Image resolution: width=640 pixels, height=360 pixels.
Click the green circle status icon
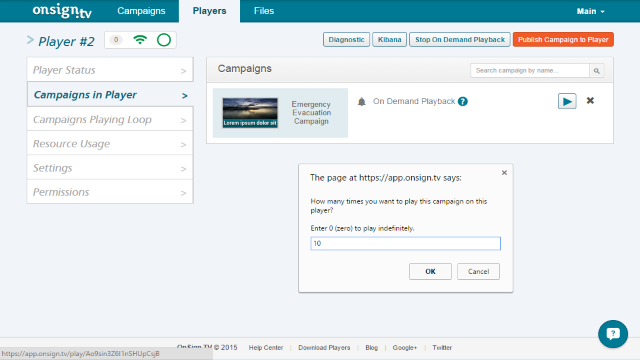click(x=164, y=40)
